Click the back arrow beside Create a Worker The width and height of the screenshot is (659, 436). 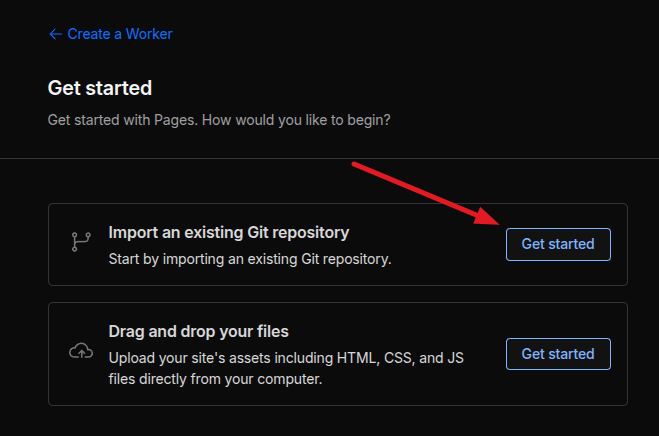[55, 34]
